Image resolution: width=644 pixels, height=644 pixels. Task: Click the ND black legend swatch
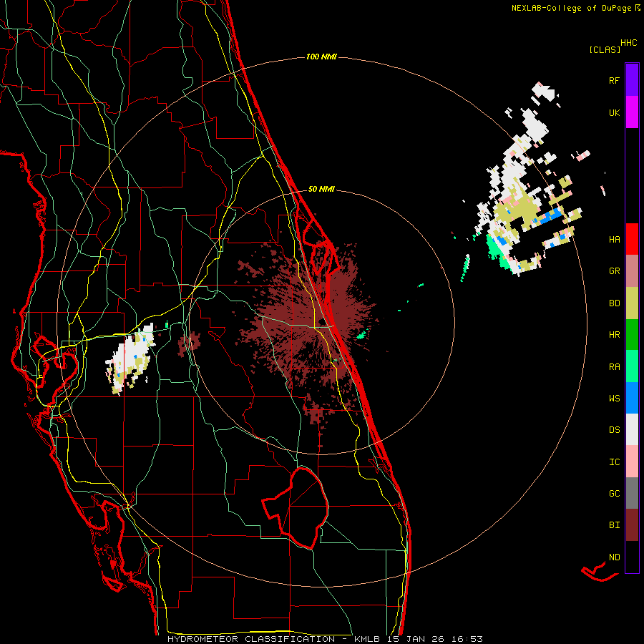click(632, 557)
